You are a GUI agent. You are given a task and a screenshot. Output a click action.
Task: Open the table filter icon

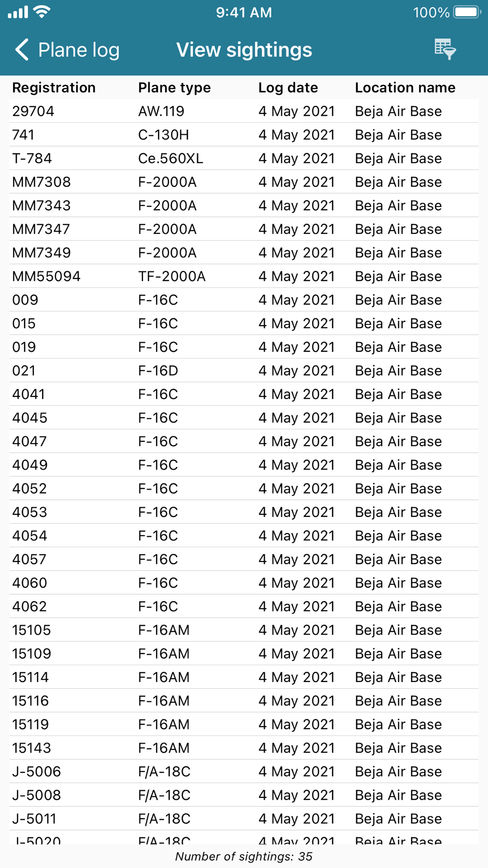[445, 49]
